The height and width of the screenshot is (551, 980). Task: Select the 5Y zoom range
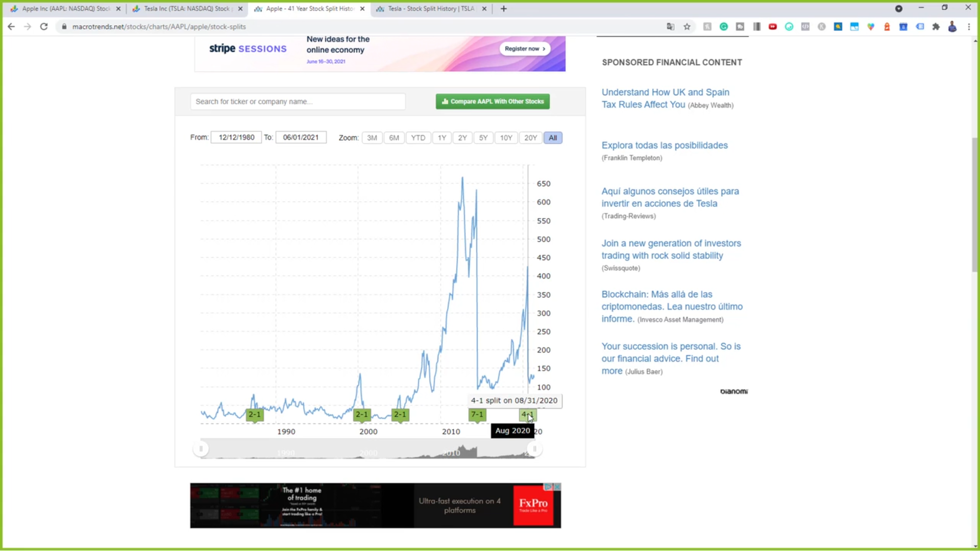click(483, 138)
